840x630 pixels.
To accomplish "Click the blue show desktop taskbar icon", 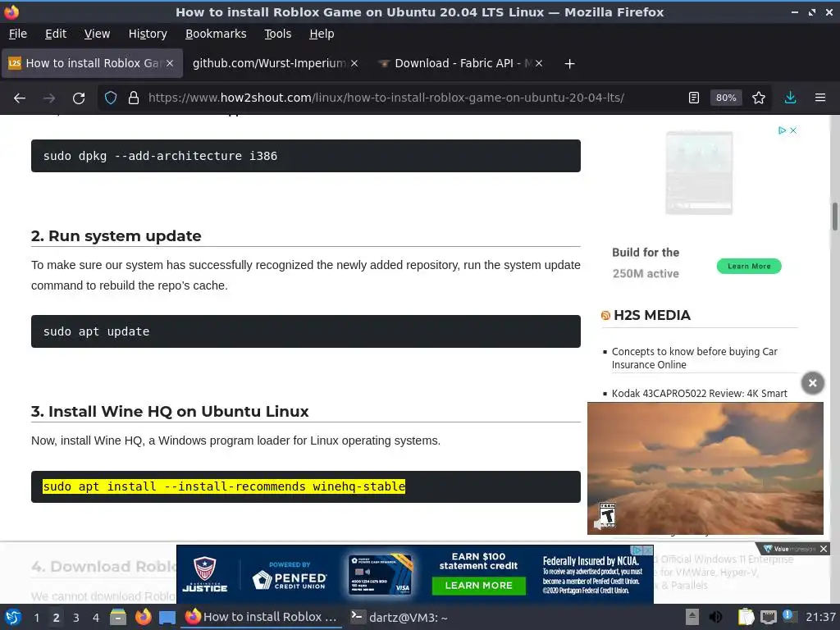I will pos(167,617).
